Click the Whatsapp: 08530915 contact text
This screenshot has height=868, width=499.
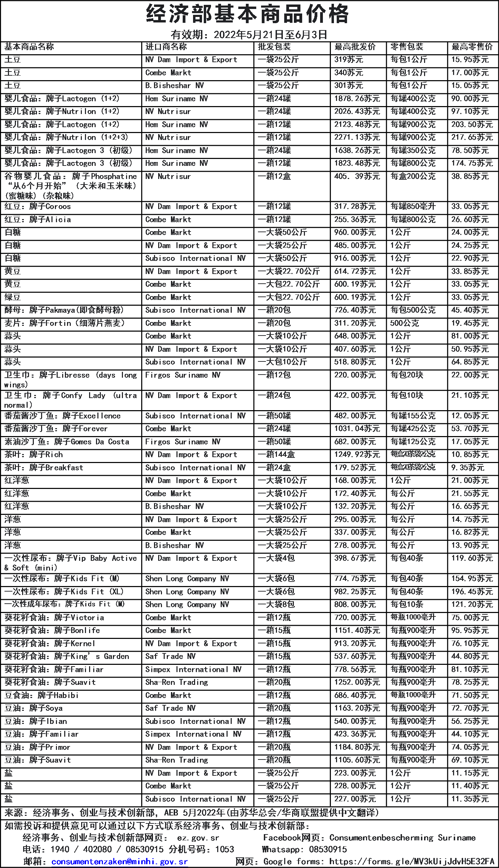(305, 849)
